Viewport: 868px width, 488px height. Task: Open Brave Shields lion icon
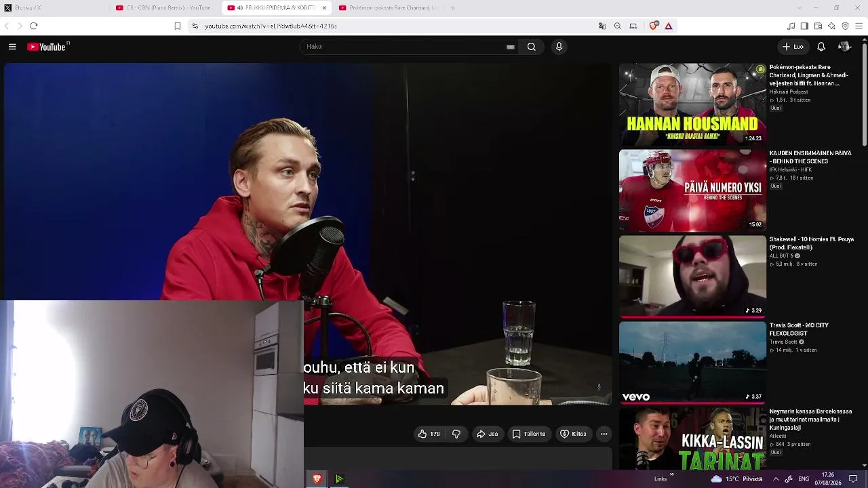[654, 26]
